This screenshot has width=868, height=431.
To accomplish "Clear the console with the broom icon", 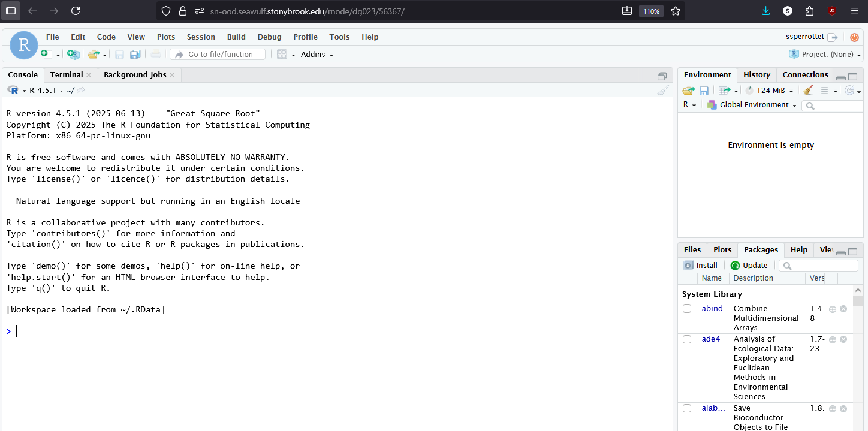I will click(663, 90).
